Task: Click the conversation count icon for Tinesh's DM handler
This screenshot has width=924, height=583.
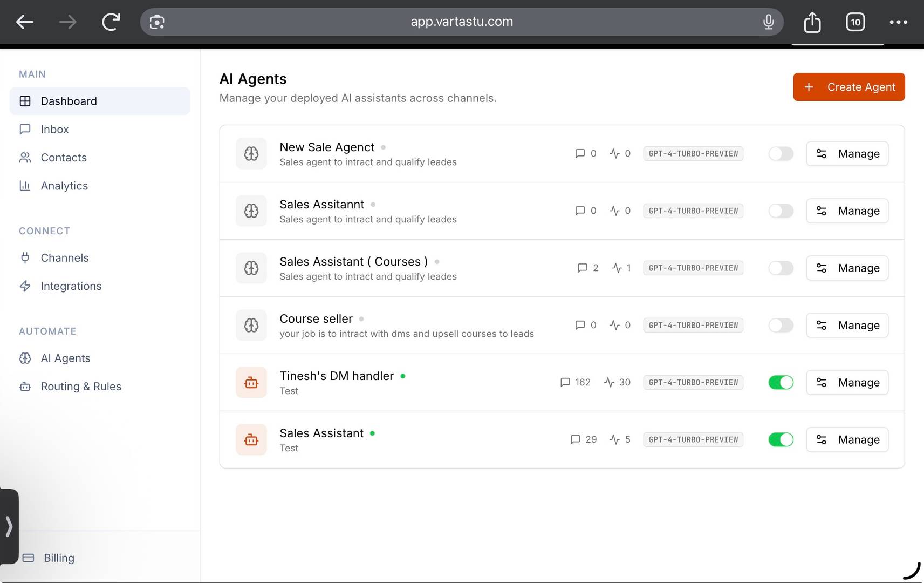Action: pos(565,382)
